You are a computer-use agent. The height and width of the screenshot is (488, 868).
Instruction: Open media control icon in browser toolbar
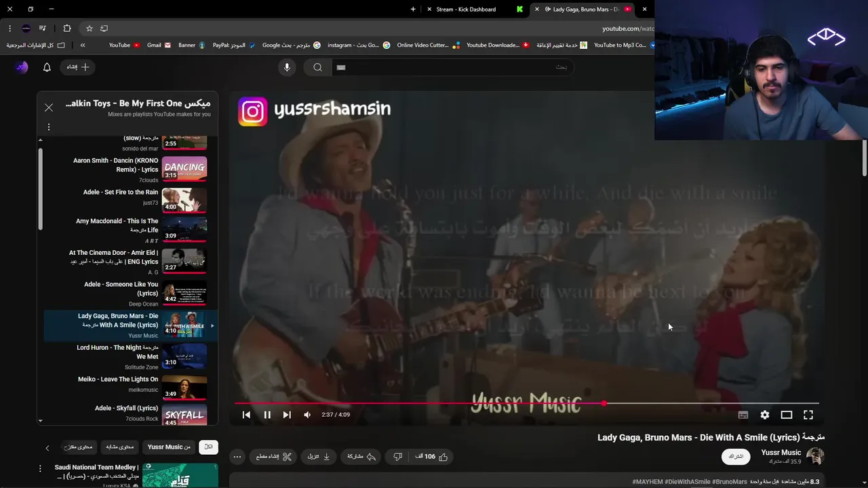[x=42, y=28]
